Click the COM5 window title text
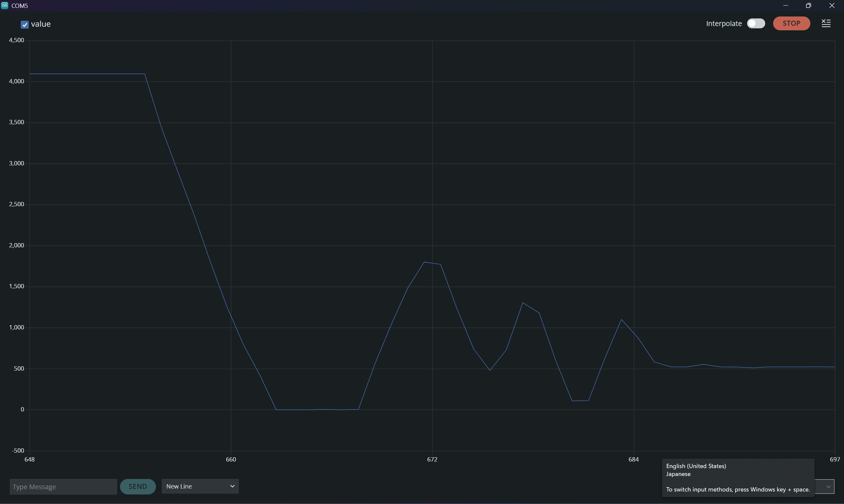 [20, 6]
